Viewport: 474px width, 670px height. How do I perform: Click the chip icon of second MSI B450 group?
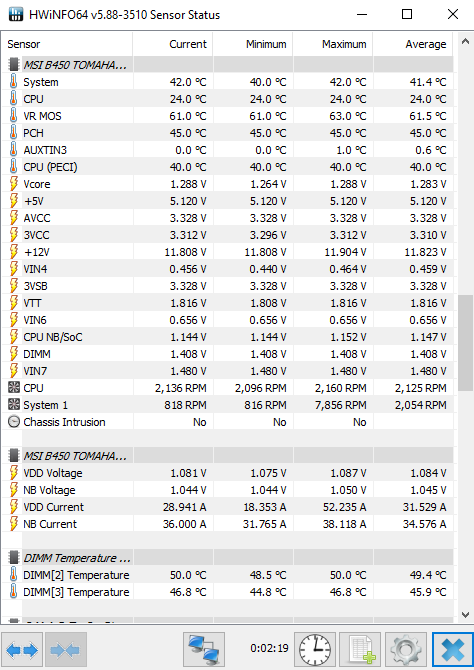pyautogui.click(x=14, y=455)
